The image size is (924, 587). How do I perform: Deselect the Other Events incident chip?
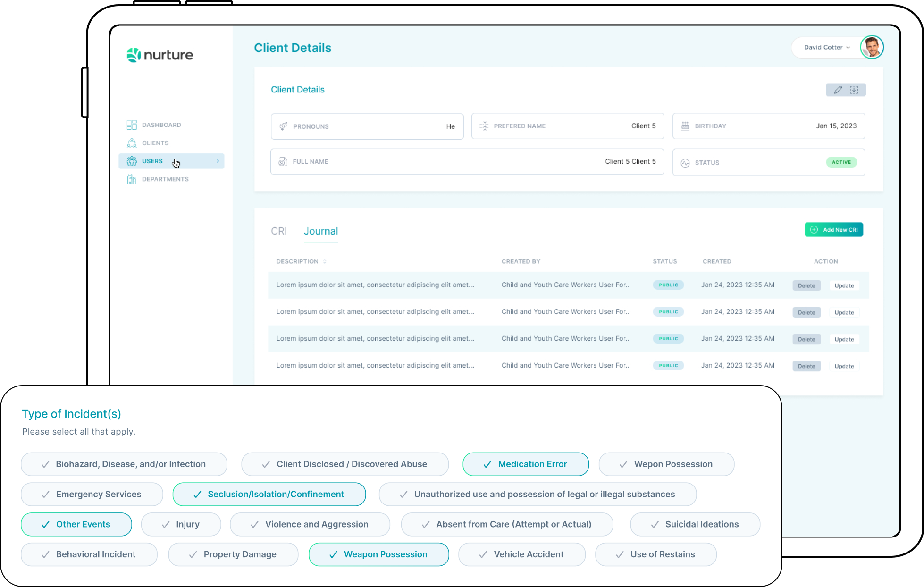76,524
